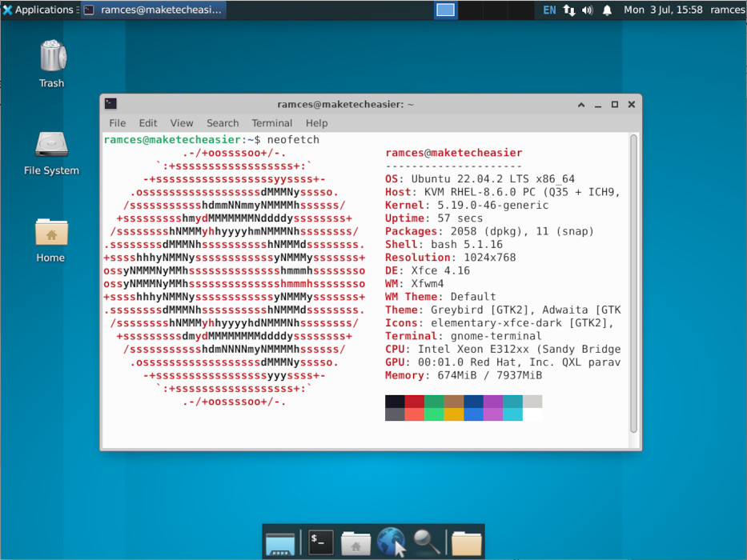Click the notification bell in the top panel
The image size is (747, 560).
click(605, 10)
